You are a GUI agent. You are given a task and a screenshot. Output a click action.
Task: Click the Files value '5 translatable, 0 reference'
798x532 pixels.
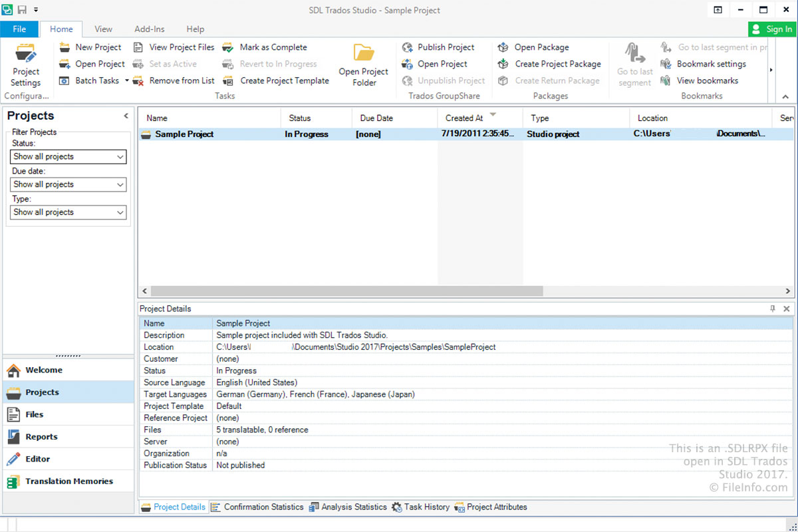263,430
